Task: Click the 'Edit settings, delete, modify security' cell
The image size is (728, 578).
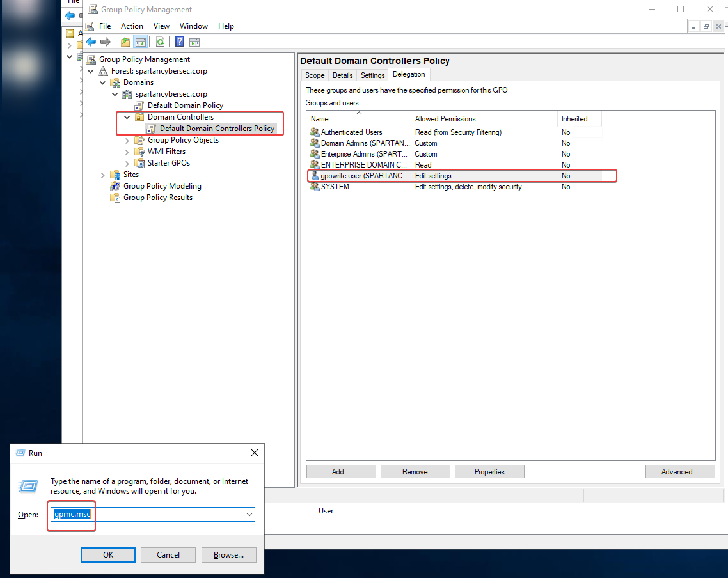Action: [x=468, y=187]
